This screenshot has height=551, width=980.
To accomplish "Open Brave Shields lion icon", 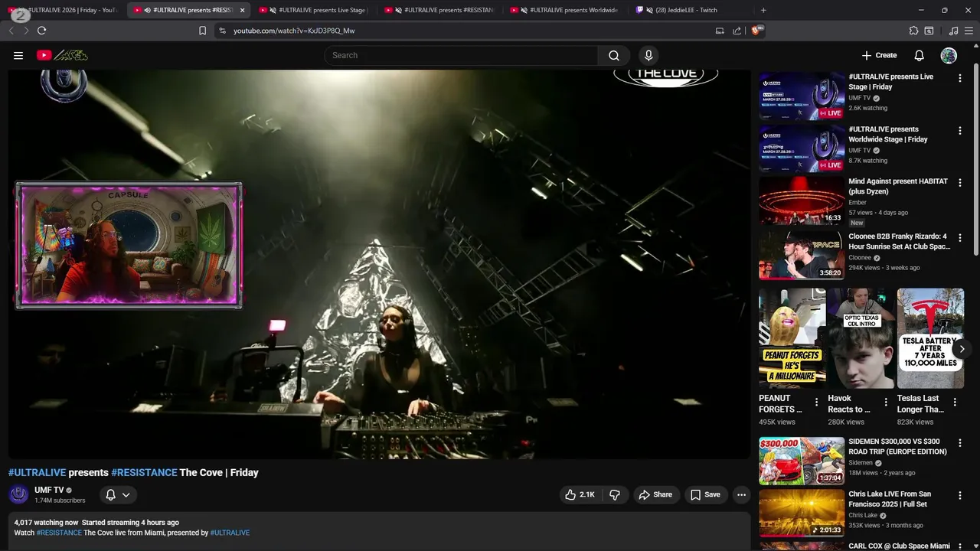I will click(756, 31).
